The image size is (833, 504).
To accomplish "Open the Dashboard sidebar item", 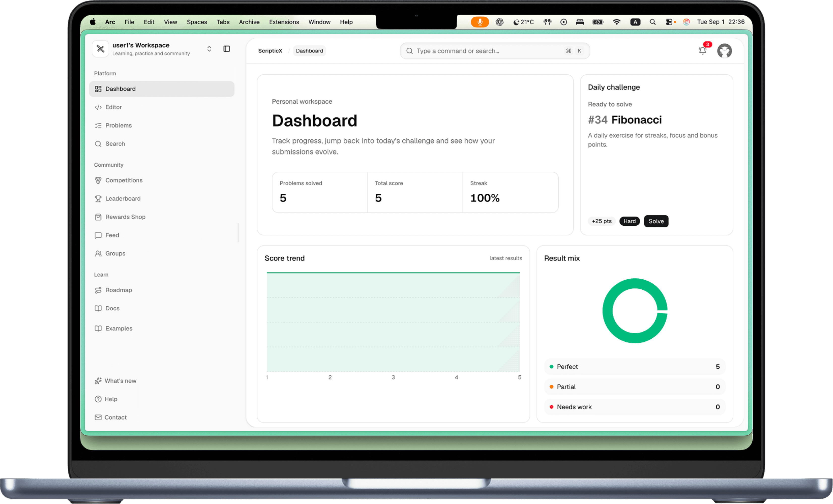I will (162, 89).
